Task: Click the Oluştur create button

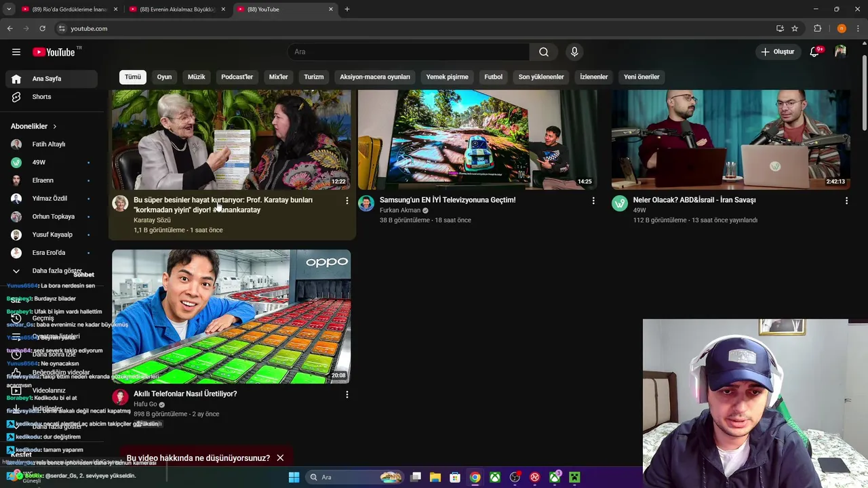Action: pos(778,52)
